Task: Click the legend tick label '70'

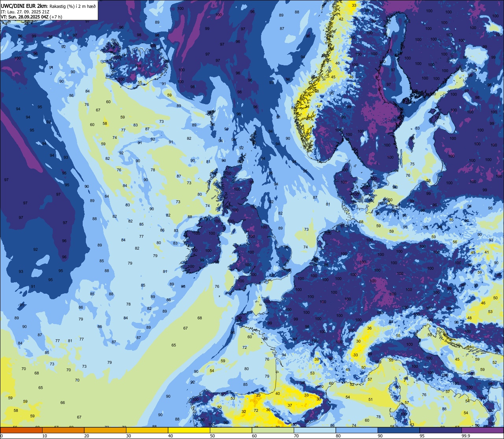Action: point(296,436)
